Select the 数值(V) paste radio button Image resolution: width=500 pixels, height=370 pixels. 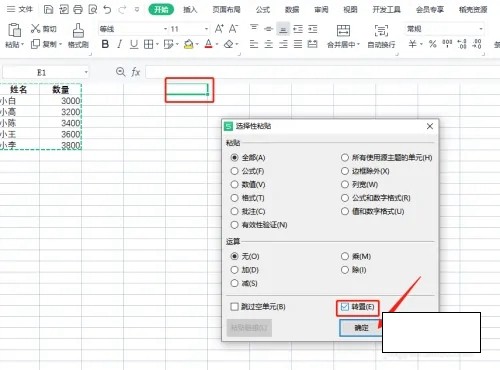[235, 184]
